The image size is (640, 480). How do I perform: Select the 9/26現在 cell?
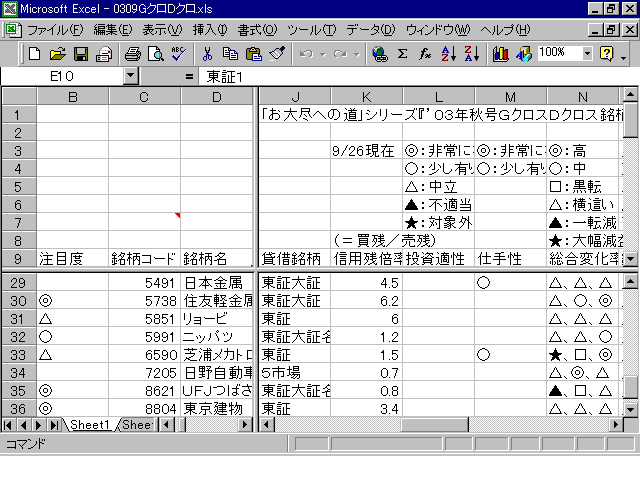pyautogui.click(x=367, y=151)
